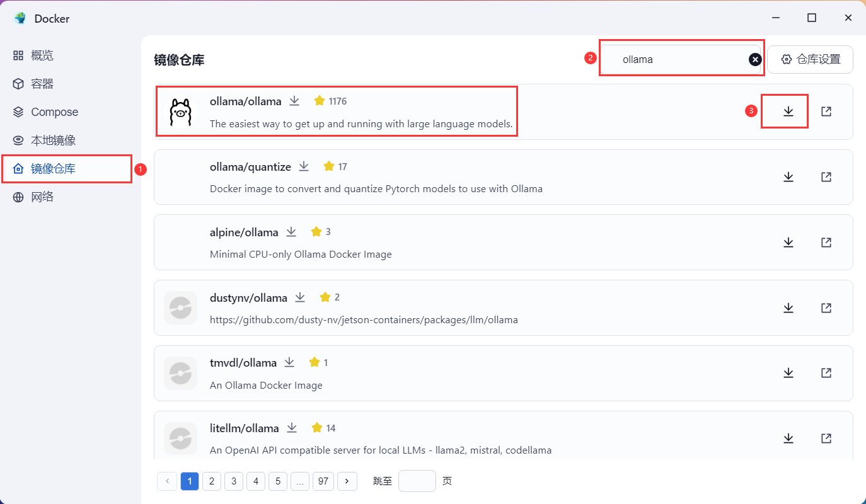This screenshot has width=866, height=504.
Task: Open ollama/ollama external link
Action: tap(826, 111)
